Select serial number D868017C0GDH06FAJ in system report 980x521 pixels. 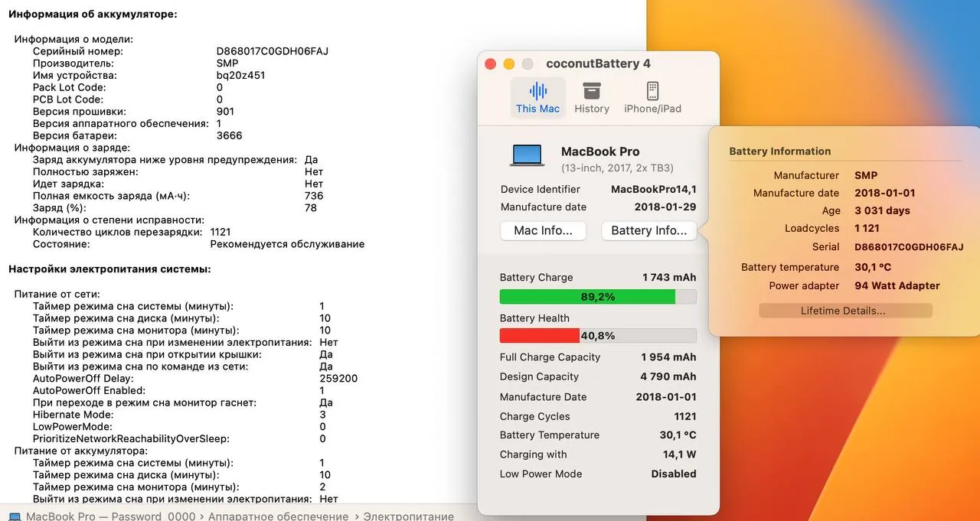tap(273, 51)
